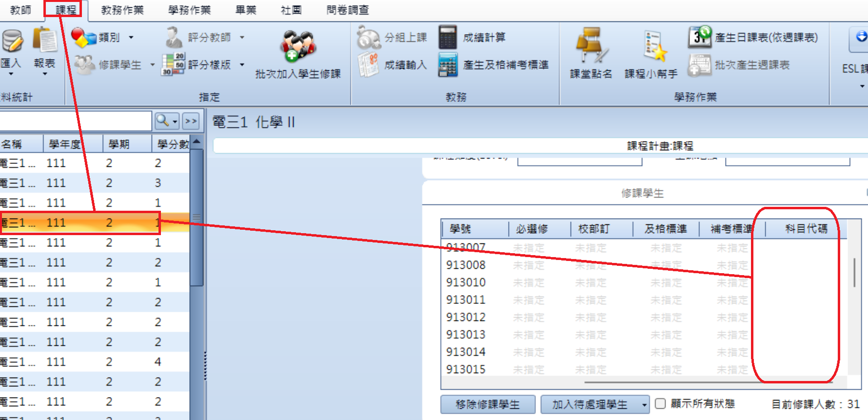Select student 913013 row
The width and height of the screenshot is (868, 420).
pyautogui.click(x=644, y=335)
